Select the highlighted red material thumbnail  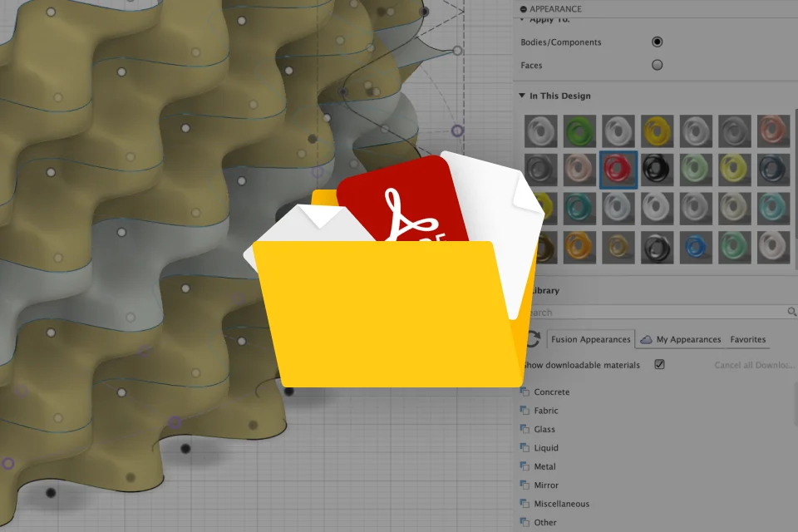click(618, 170)
